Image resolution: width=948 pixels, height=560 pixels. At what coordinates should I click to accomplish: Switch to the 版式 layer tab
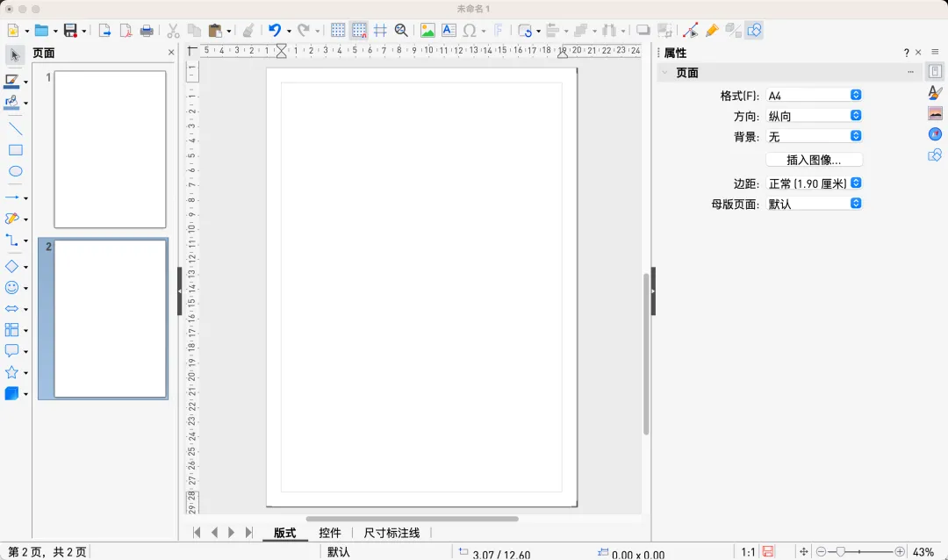284,533
